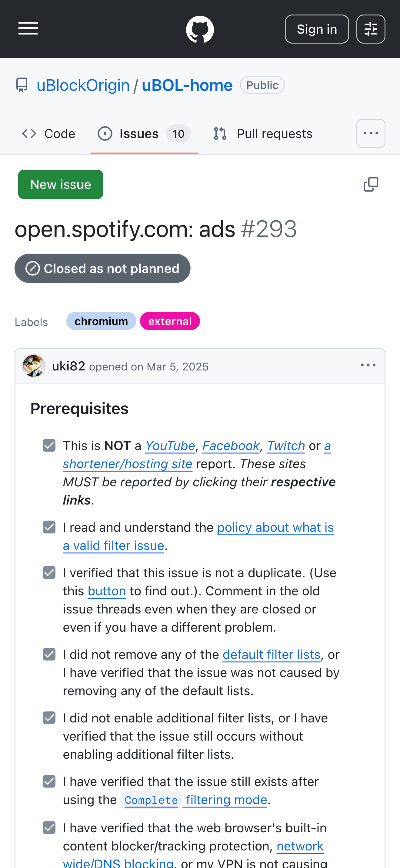400x868 pixels.
Task: Click the Code brackets icon
Action: pos(29,134)
